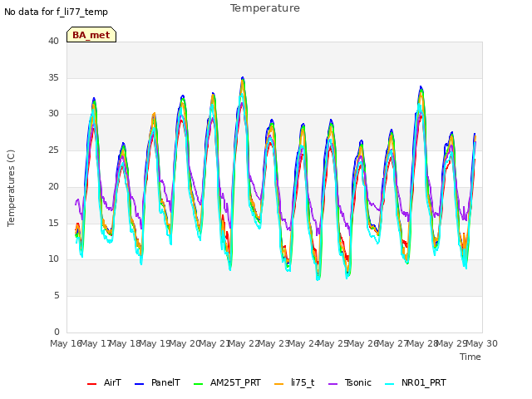Click the May 29 tick label
Image resolution: width=532 pixels, height=399 pixels.
point(452,343)
